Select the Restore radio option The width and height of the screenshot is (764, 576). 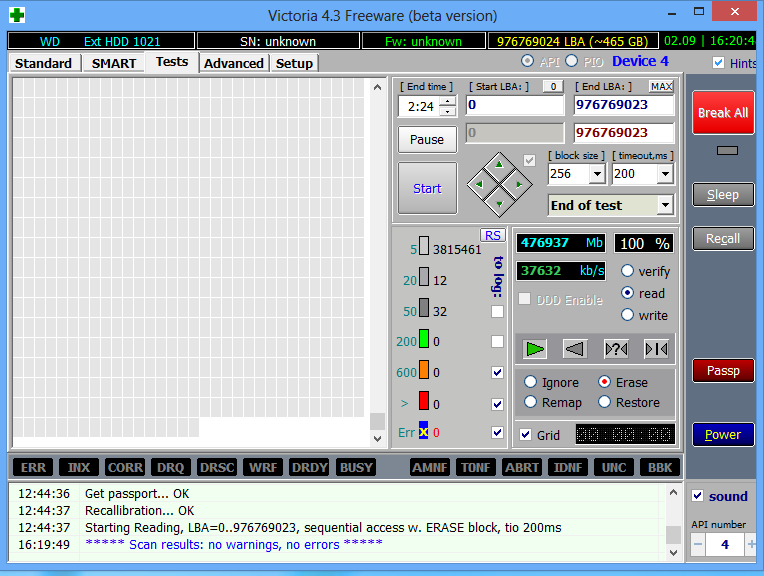pos(604,402)
